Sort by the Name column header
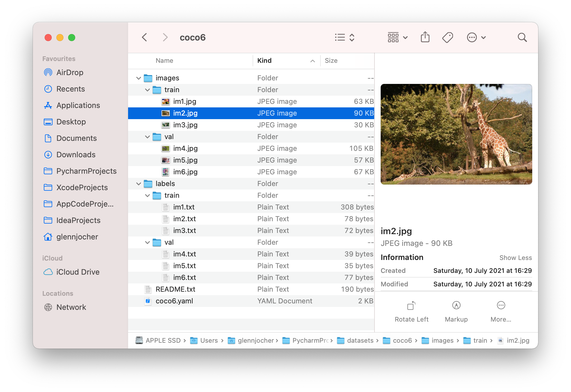Viewport: 571px width, 392px height. pyautogui.click(x=164, y=60)
